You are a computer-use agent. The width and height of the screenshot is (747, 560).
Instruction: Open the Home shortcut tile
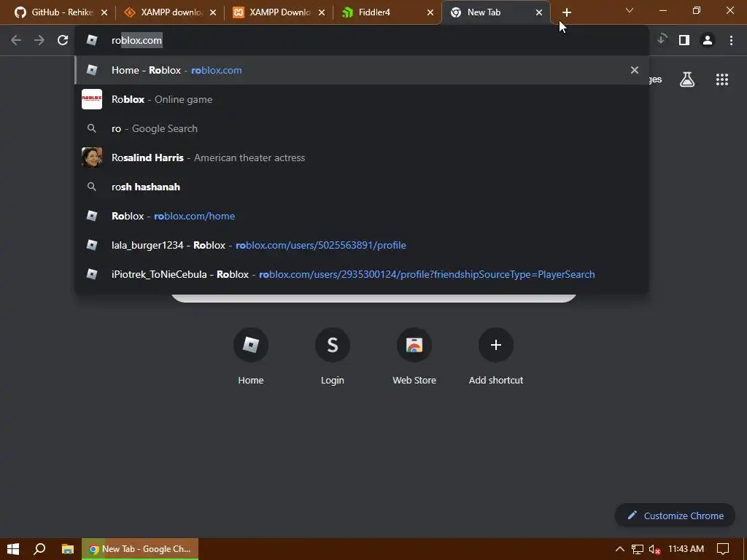point(251,356)
